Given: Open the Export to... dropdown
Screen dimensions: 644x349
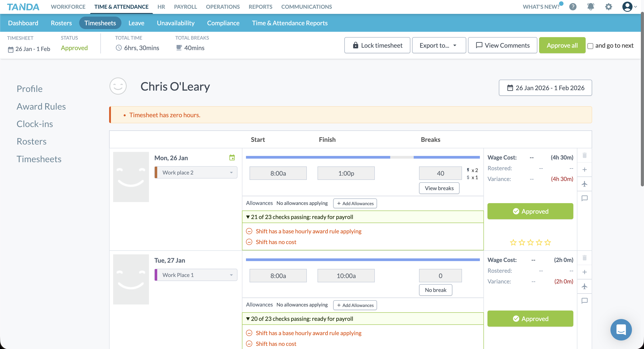Looking at the screenshot, I should point(439,45).
